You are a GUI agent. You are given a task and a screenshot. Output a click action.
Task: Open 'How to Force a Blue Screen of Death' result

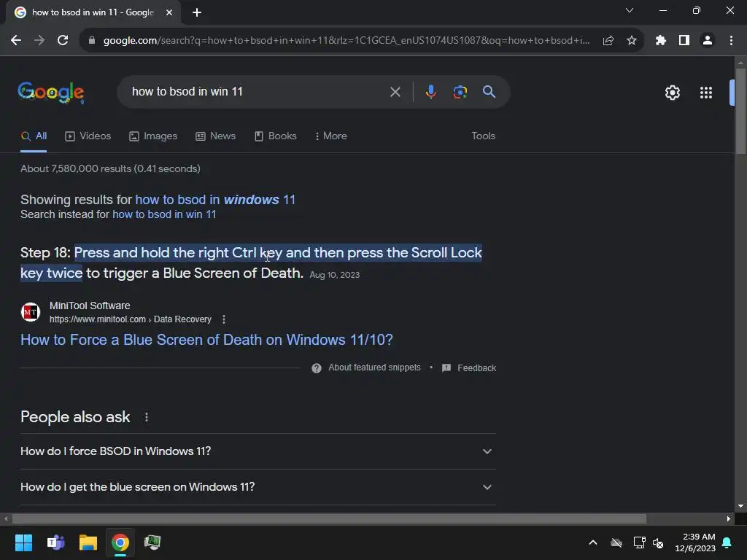click(x=206, y=340)
